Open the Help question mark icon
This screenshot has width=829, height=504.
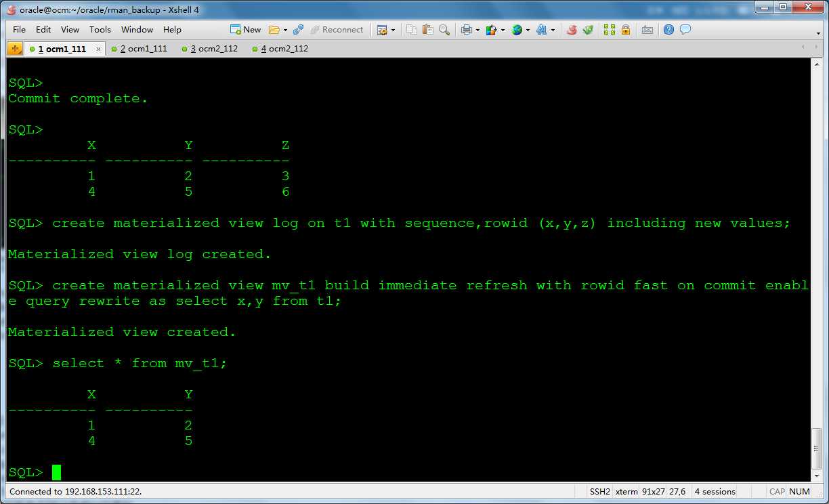point(669,30)
